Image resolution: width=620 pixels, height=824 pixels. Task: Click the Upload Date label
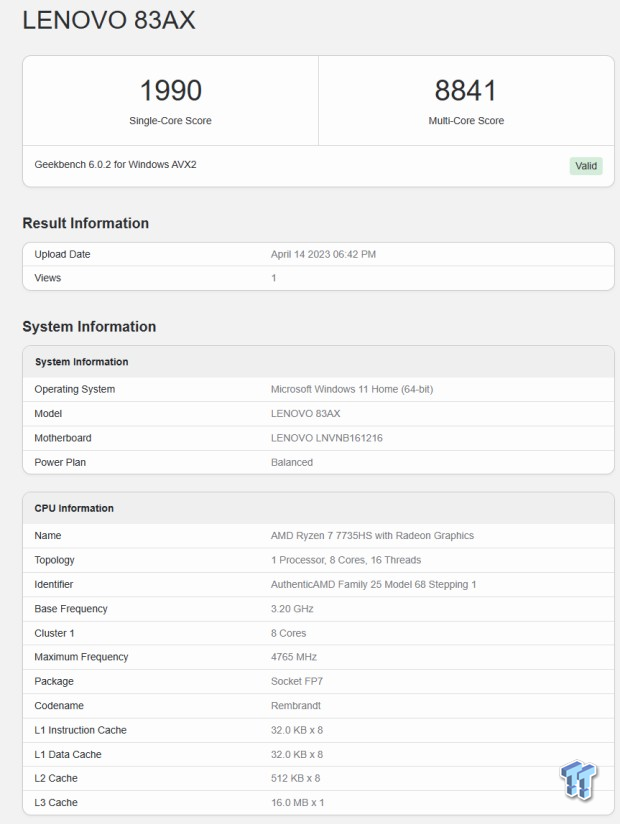63,254
